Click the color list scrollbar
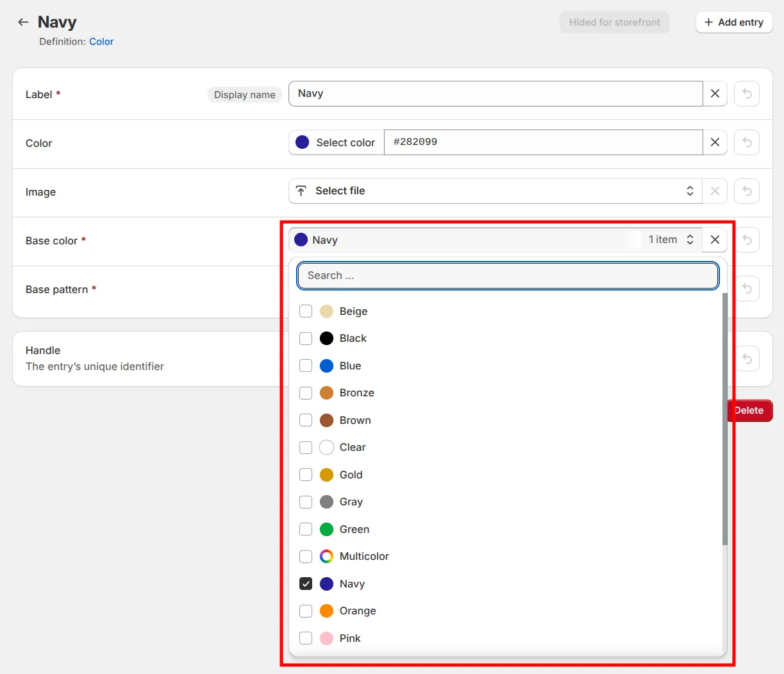 (725, 419)
